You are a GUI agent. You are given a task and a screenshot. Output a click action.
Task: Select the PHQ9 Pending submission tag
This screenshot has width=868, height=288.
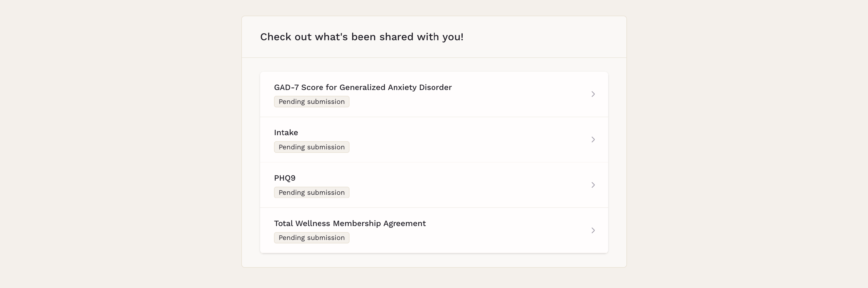tap(311, 192)
